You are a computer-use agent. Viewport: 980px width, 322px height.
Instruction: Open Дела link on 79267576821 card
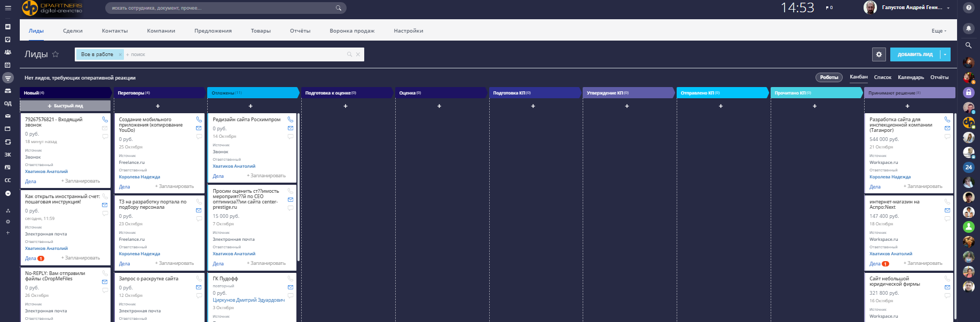(30, 182)
